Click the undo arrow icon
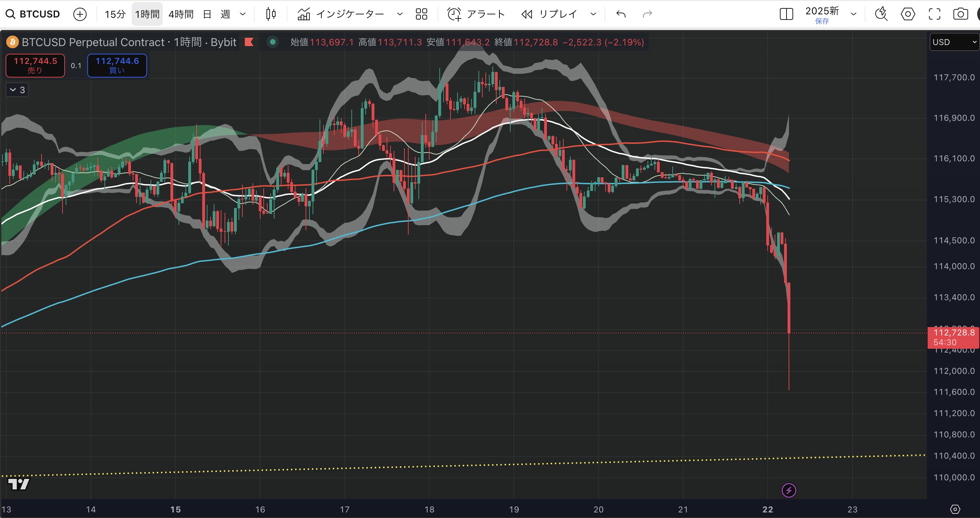The image size is (980, 518). pos(621,14)
